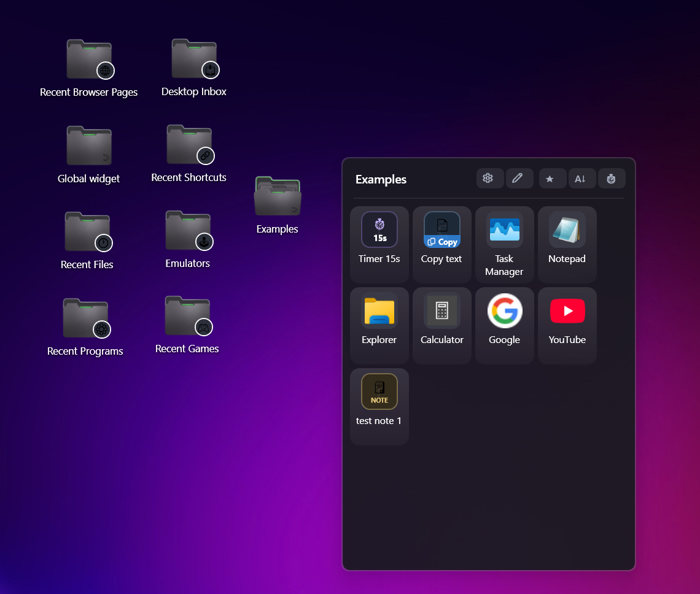This screenshot has width=700, height=594.
Task: Open the YouTube shortcut
Action: pos(567,325)
